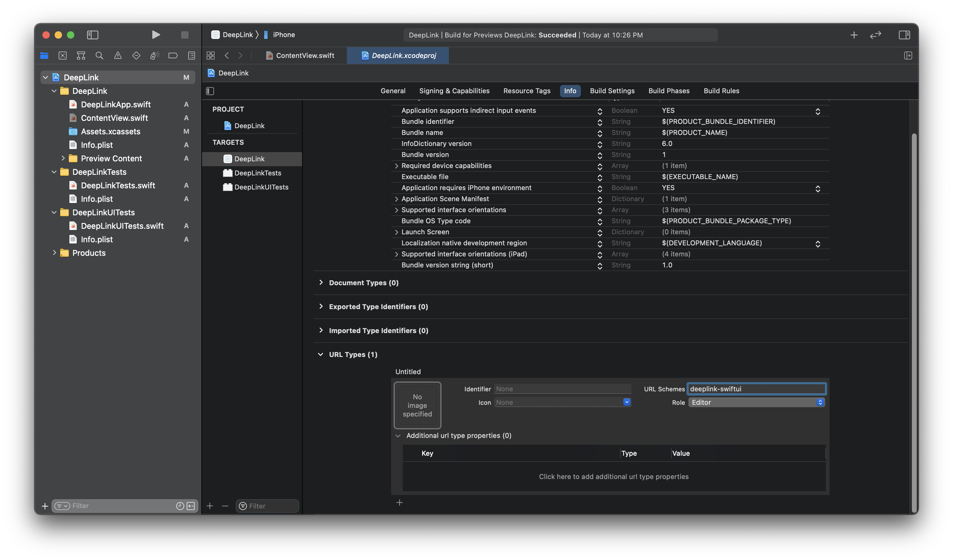Open the Issue navigator warning icon
953x560 pixels.
[x=118, y=56]
